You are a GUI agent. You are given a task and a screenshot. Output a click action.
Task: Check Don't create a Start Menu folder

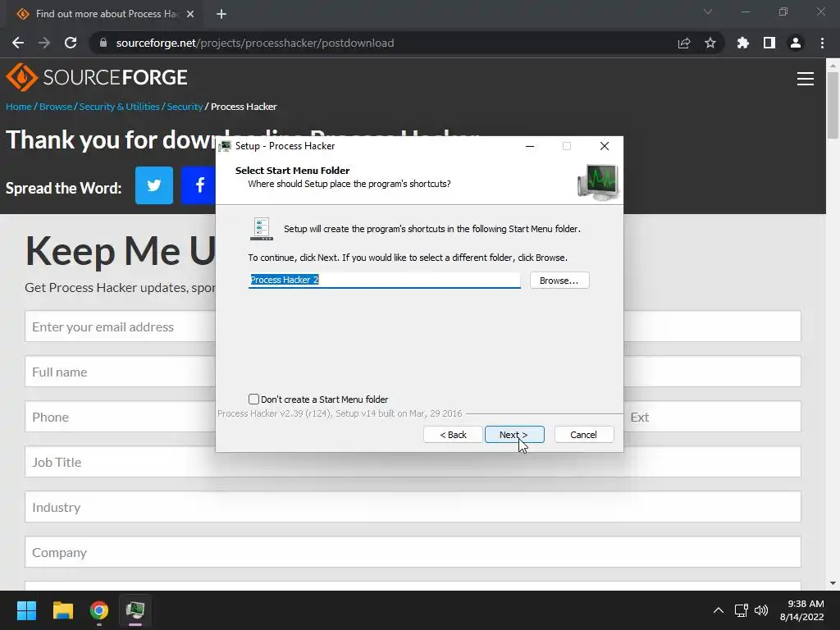click(254, 399)
